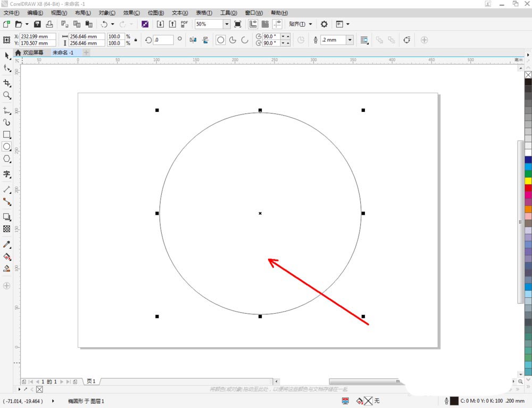This screenshot has height=408, width=532.
Task: Select the Crop tool in toolbox
Action: 7,83
